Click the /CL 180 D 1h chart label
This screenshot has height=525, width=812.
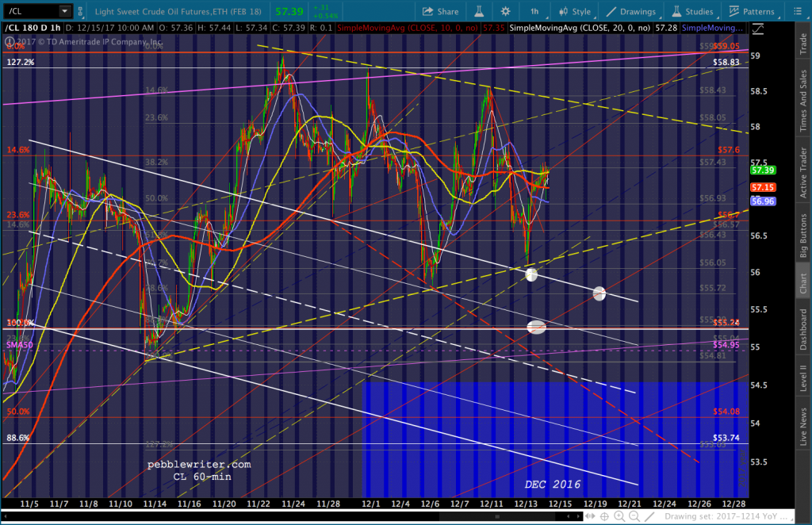click(33, 28)
